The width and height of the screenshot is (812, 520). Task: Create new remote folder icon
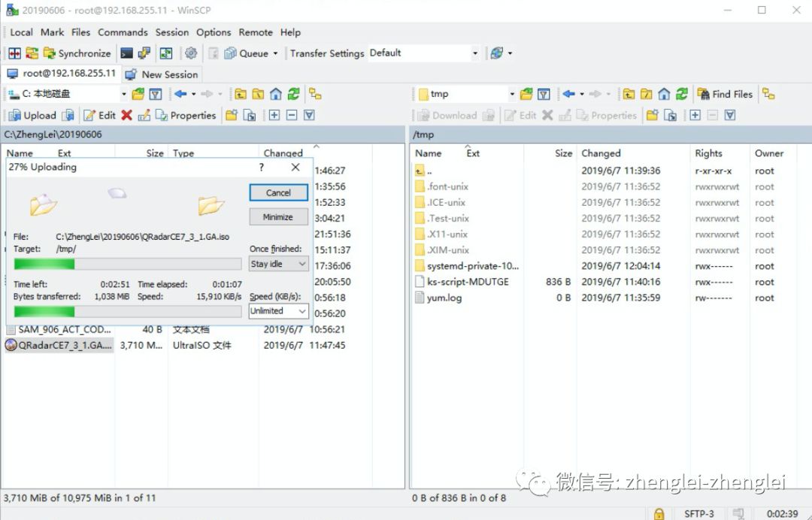pos(653,116)
